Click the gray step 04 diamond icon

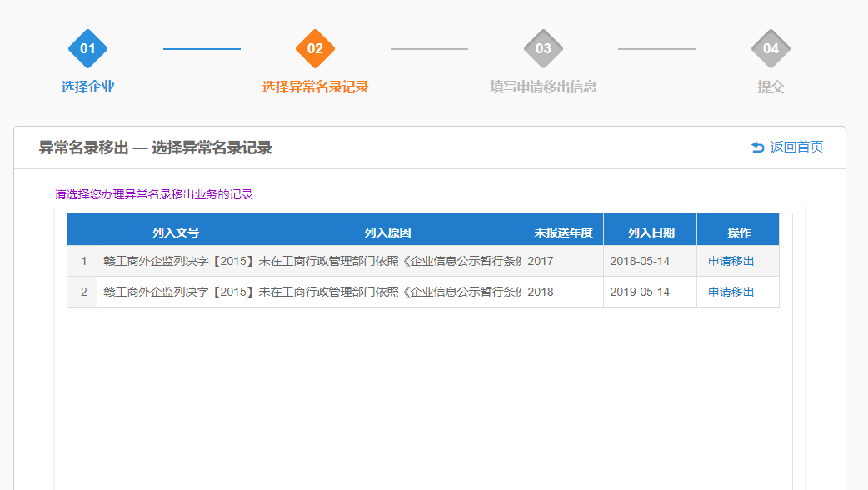(771, 48)
